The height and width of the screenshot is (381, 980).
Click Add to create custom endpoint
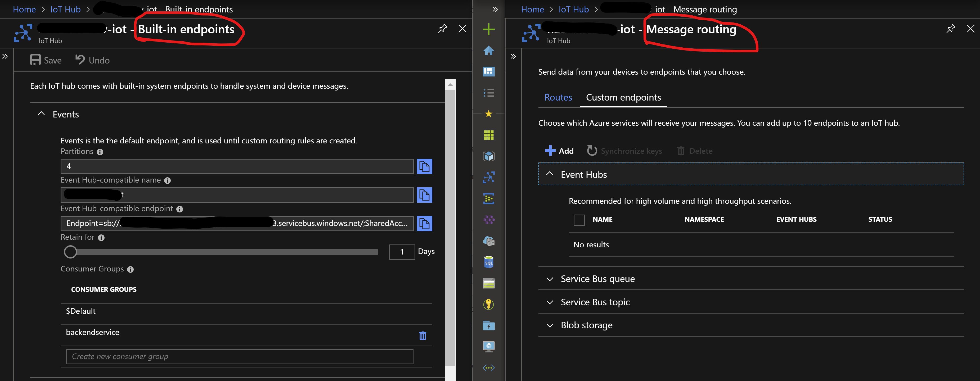coord(559,151)
